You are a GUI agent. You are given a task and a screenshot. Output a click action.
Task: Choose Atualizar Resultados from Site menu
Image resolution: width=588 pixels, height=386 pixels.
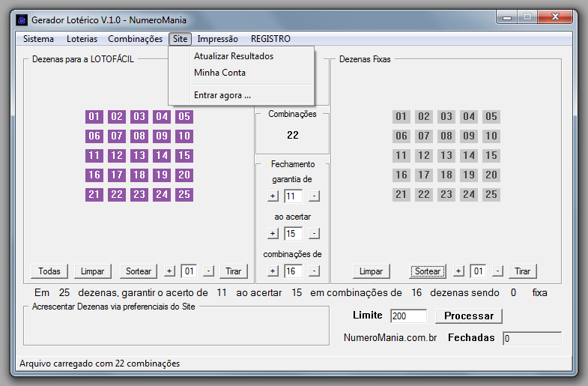240,56
